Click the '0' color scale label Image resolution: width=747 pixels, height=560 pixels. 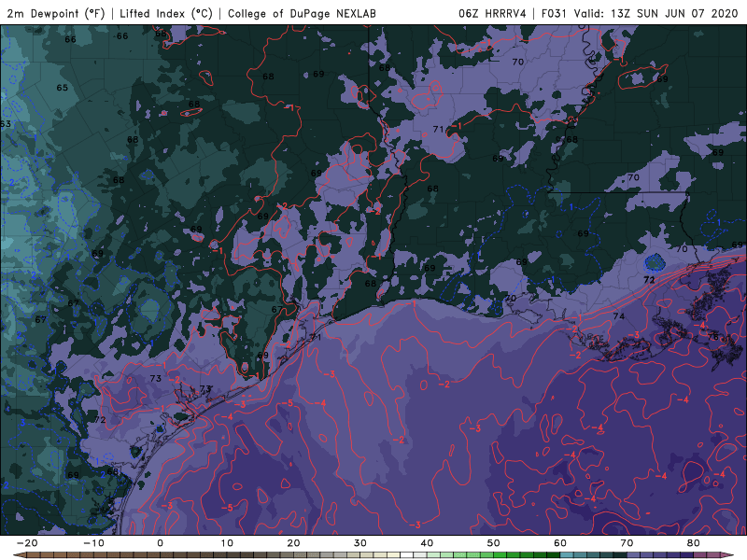[x=160, y=543]
